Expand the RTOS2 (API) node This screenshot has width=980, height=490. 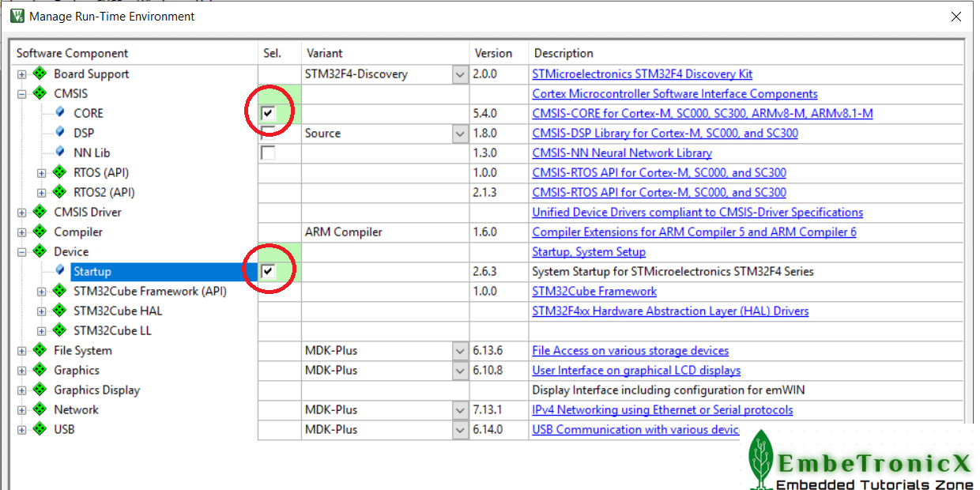click(x=42, y=193)
